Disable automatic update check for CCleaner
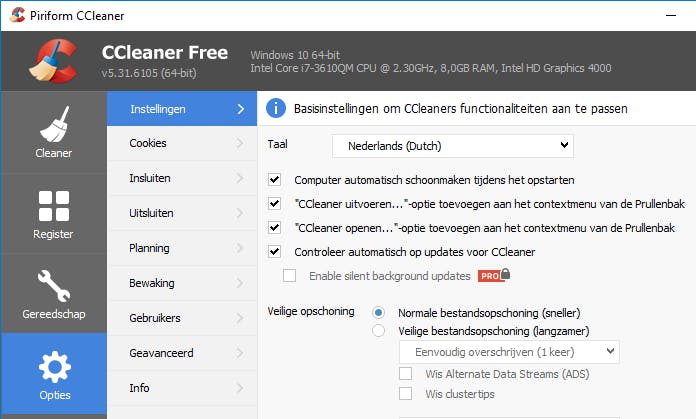Viewport: 696px width, 419px height. [x=274, y=251]
